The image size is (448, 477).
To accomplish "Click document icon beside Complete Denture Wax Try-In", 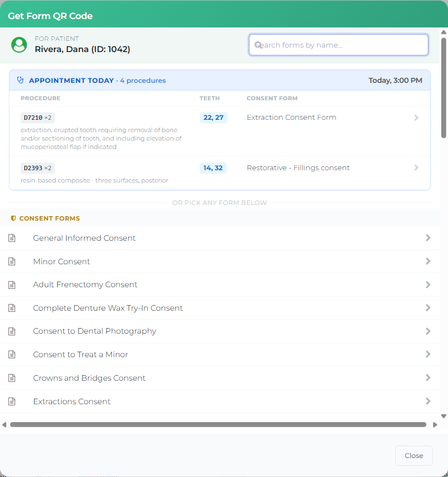I will point(12,308).
